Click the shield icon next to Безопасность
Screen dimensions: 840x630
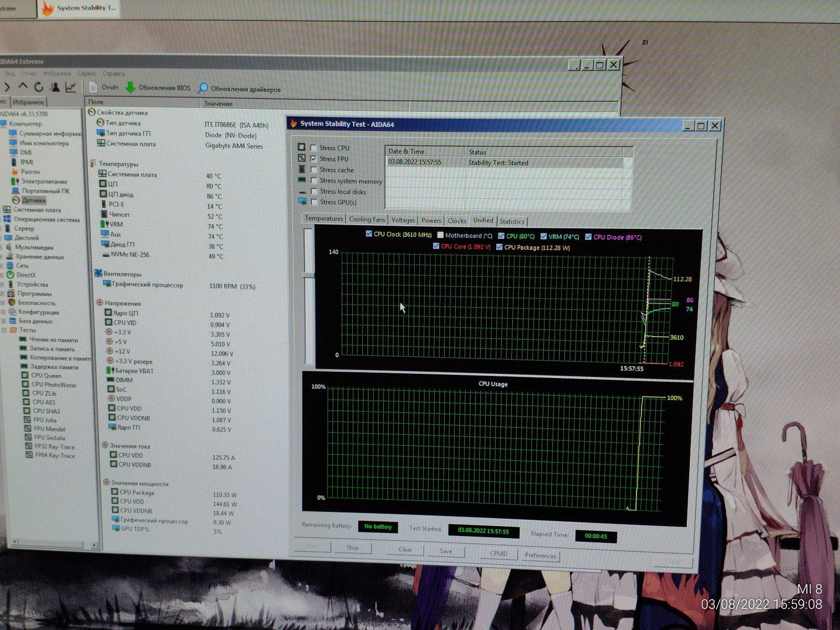pos(12,303)
